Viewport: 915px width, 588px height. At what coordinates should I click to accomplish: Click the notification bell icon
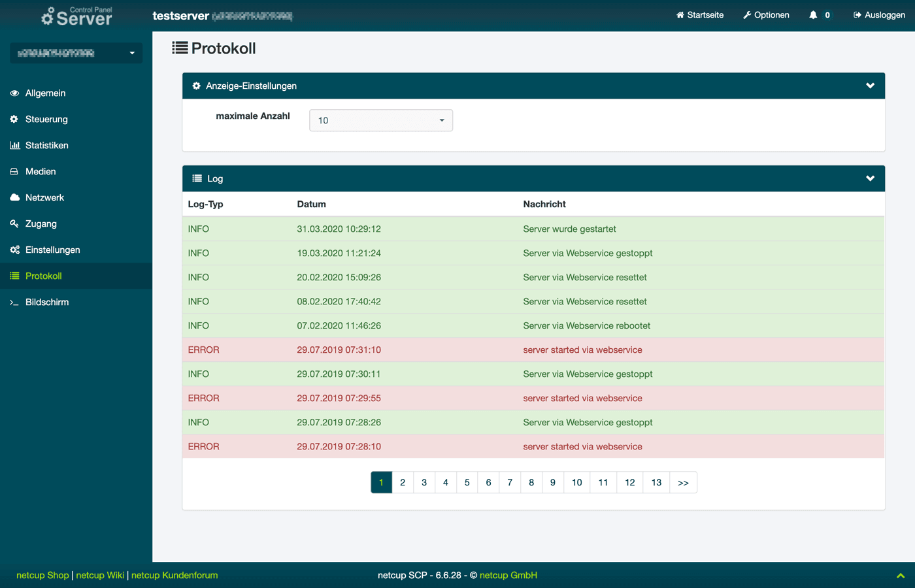pyautogui.click(x=813, y=15)
